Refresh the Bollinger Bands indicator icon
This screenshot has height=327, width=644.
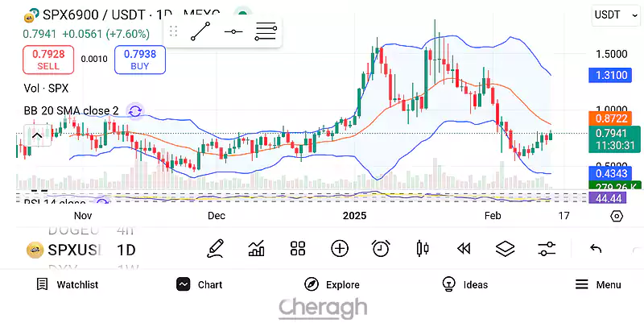pyautogui.click(x=135, y=111)
